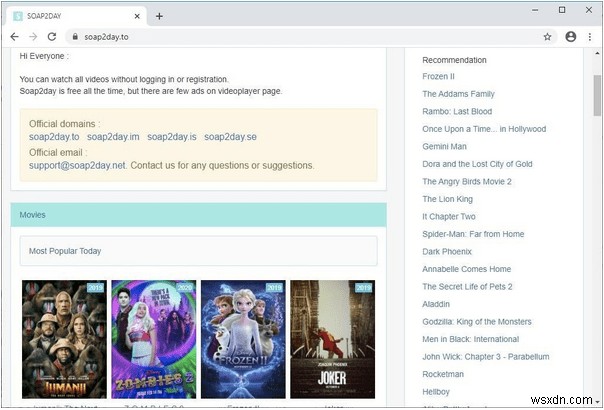Open the Frozen II movie poster
The width and height of the screenshot is (604, 410).
click(x=243, y=339)
